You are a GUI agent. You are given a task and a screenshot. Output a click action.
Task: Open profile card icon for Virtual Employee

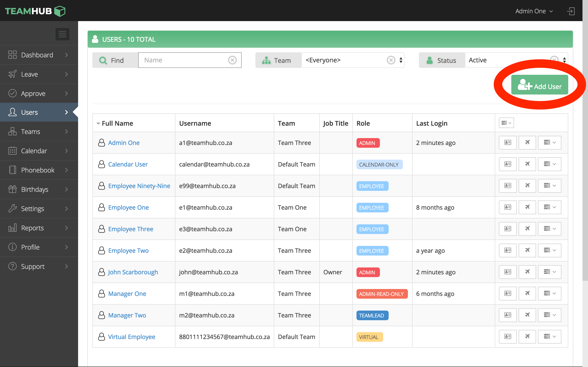pos(507,337)
